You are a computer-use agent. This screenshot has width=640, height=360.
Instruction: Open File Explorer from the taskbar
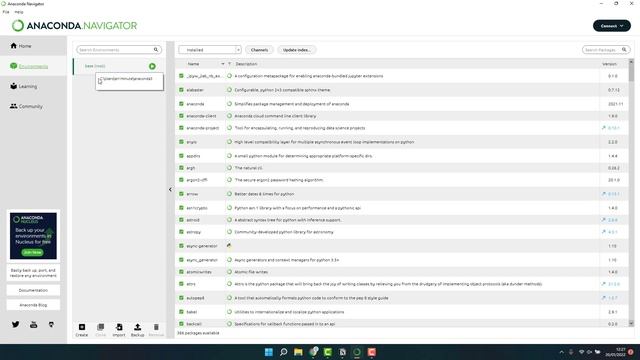coord(298,352)
